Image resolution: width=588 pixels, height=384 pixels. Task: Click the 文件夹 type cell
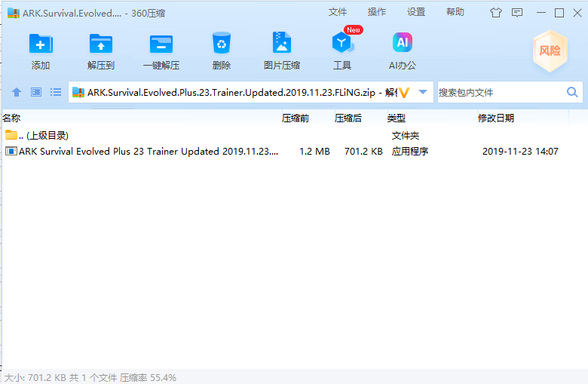[406, 136]
